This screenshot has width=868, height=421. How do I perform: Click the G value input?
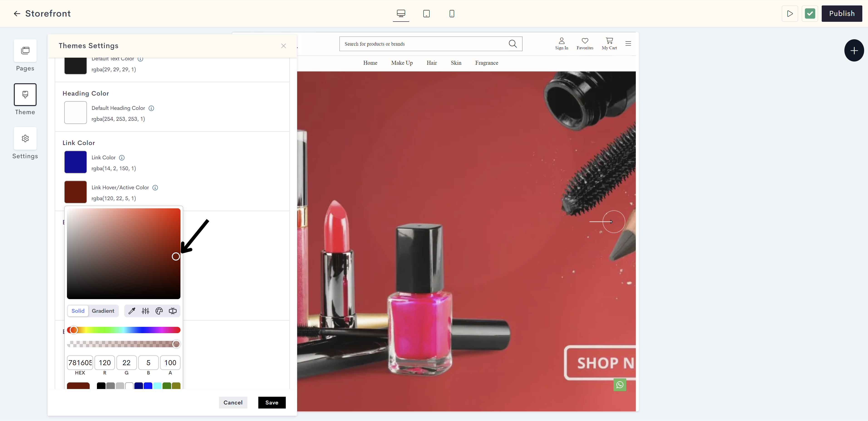[x=126, y=363]
